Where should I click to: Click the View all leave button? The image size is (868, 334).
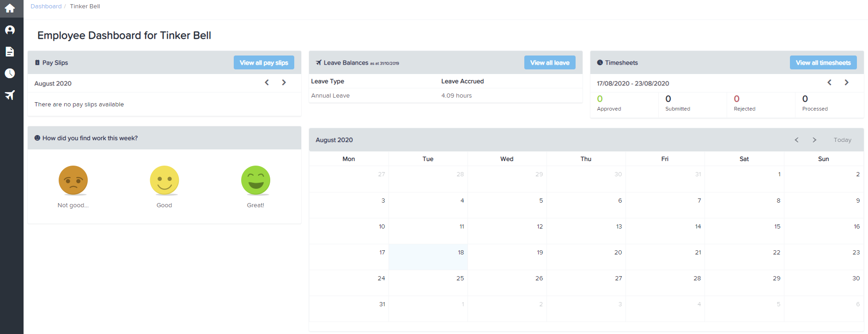click(550, 62)
